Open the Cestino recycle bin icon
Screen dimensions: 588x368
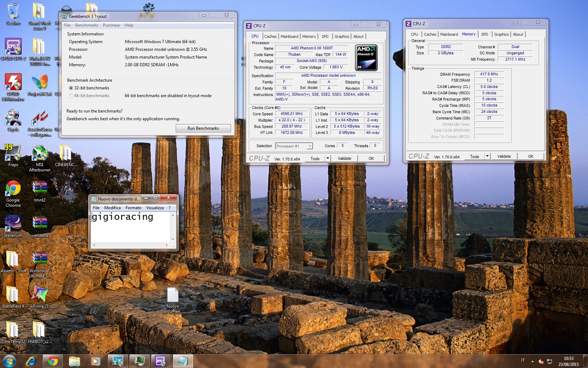pos(13,14)
